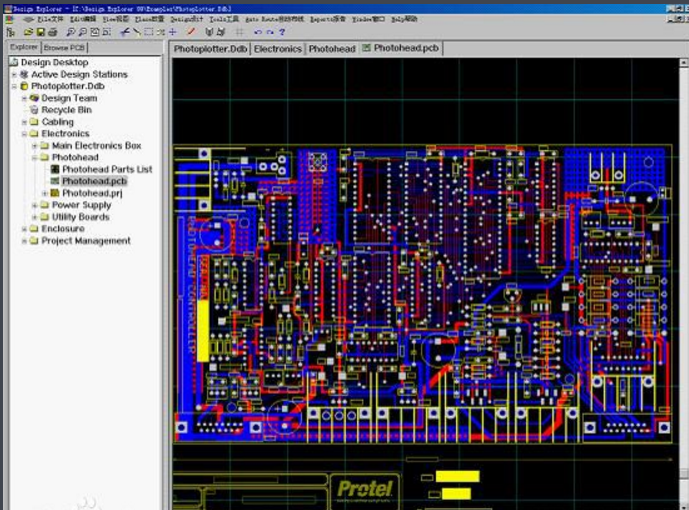Expand the Cabling folder
The width and height of the screenshot is (689, 510).
pos(24,122)
